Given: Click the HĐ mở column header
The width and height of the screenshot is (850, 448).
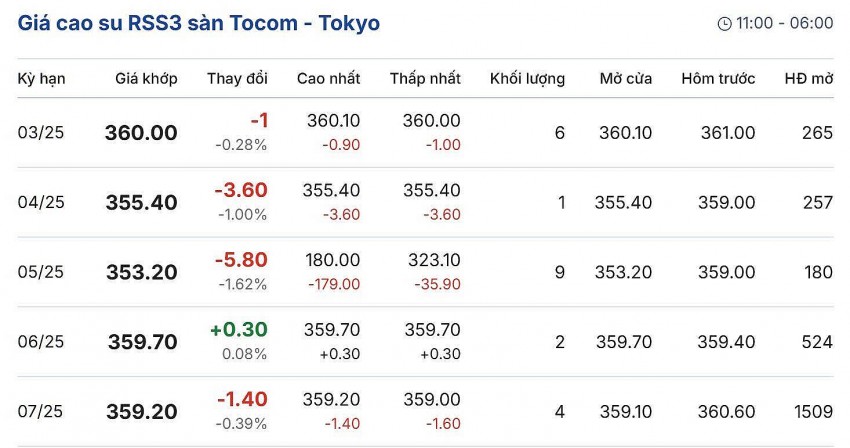Looking at the screenshot, I should click(x=808, y=78).
